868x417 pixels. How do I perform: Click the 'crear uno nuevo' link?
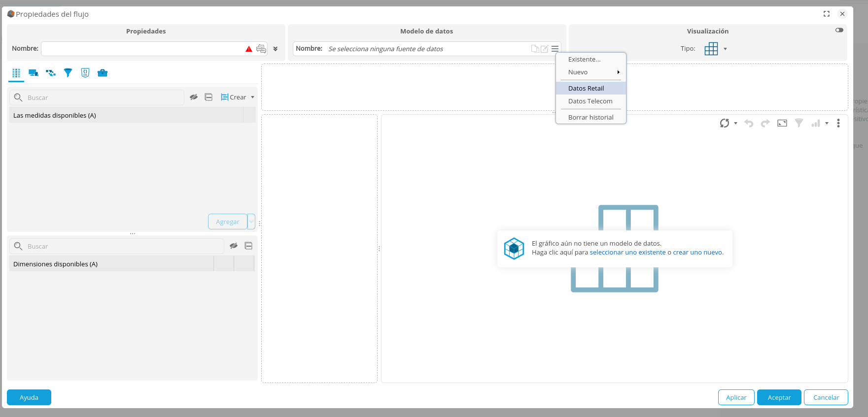697,253
